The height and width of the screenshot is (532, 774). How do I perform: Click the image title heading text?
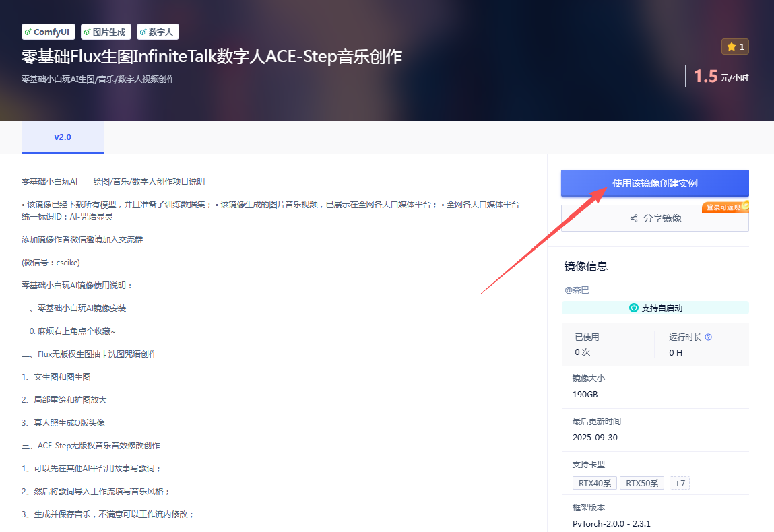pos(212,57)
